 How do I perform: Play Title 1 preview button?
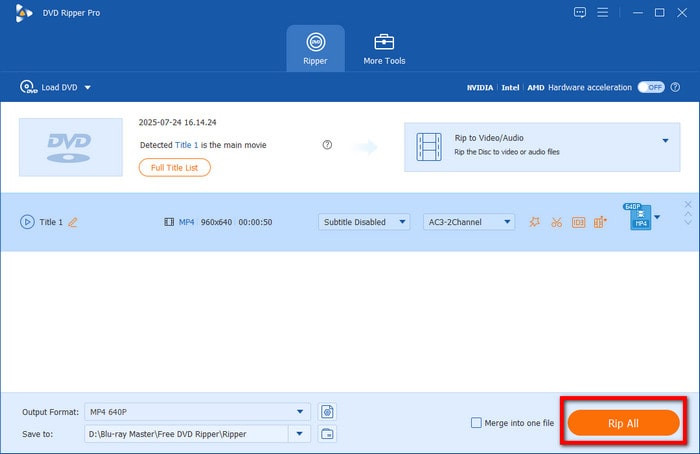(x=27, y=222)
